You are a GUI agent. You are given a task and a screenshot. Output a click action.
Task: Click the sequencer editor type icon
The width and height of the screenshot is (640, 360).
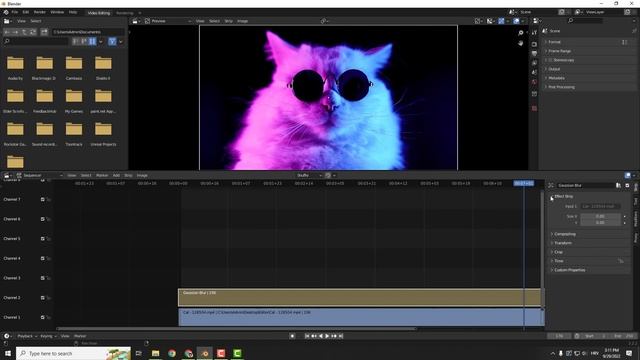point(7,176)
